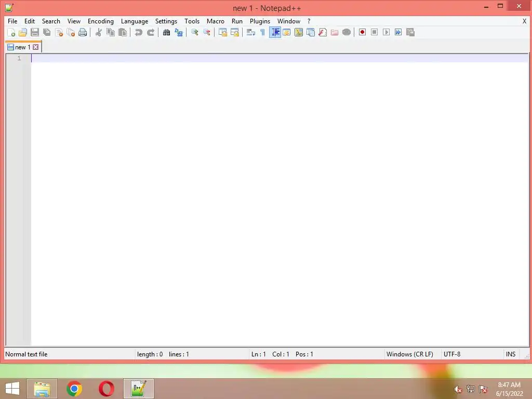
Task: Toggle word wrap toolbar icon
Action: click(250, 32)
